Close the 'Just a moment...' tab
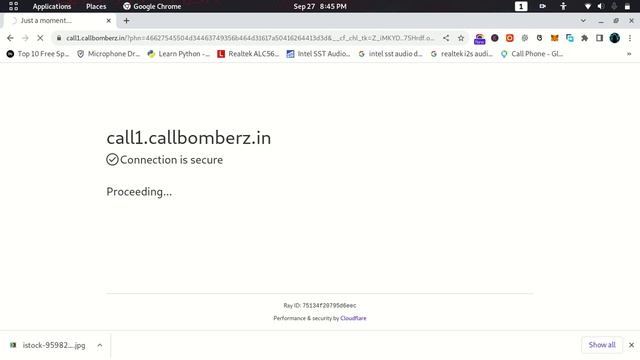Viewport: 640px width, 360px height. (109, 20)
